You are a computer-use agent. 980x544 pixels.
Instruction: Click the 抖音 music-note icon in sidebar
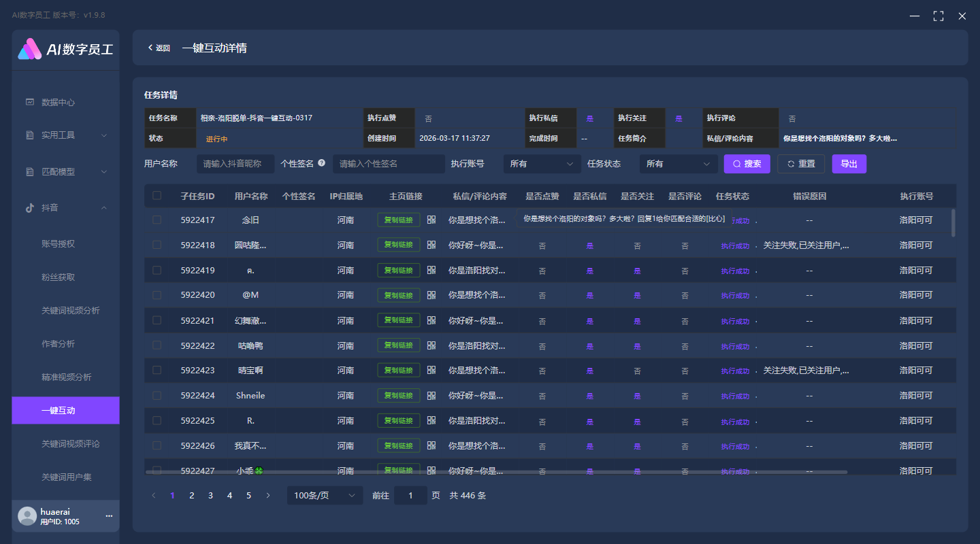[29, 208]
